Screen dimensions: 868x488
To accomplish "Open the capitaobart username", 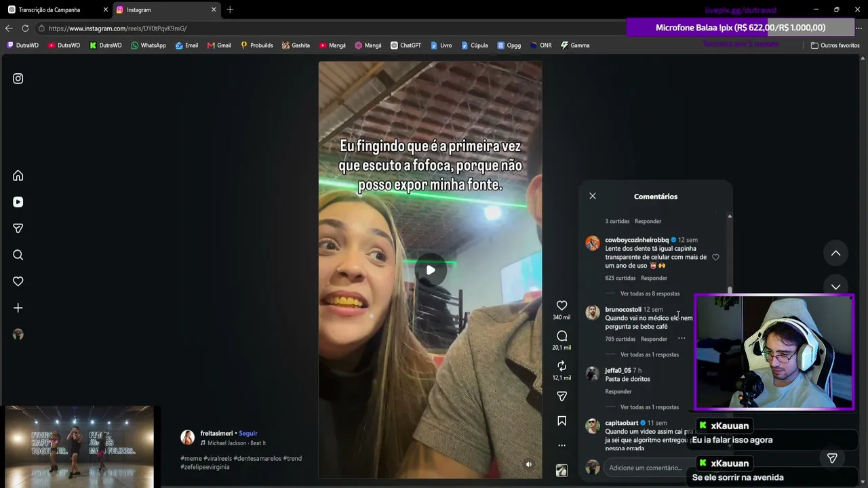I will click(622, 423).
